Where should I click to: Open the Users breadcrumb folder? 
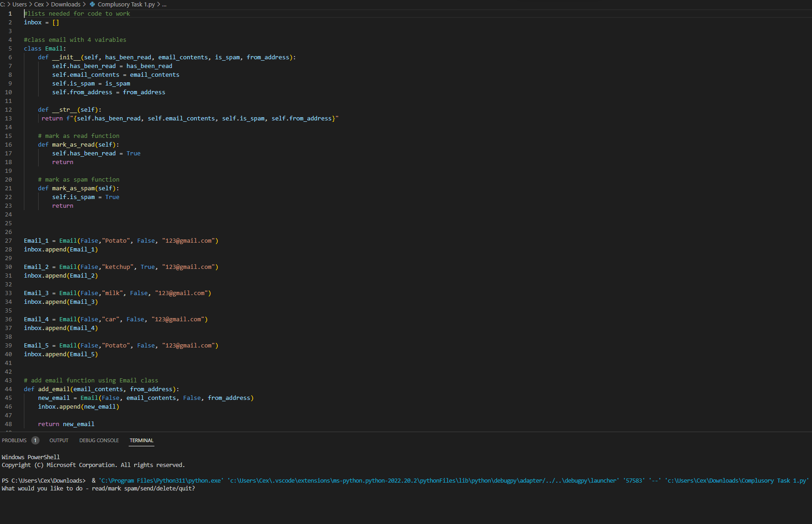[x=20, y=4]
